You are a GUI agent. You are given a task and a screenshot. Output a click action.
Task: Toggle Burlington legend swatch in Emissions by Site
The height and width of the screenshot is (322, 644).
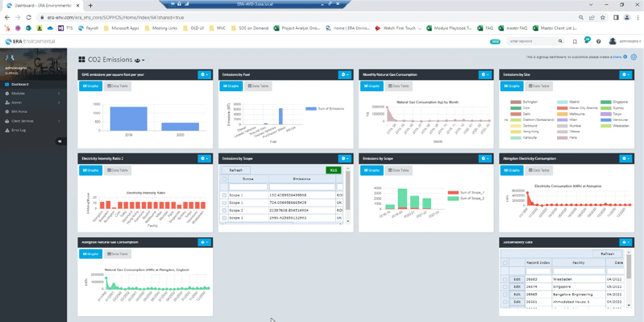[x=515, y=102]
